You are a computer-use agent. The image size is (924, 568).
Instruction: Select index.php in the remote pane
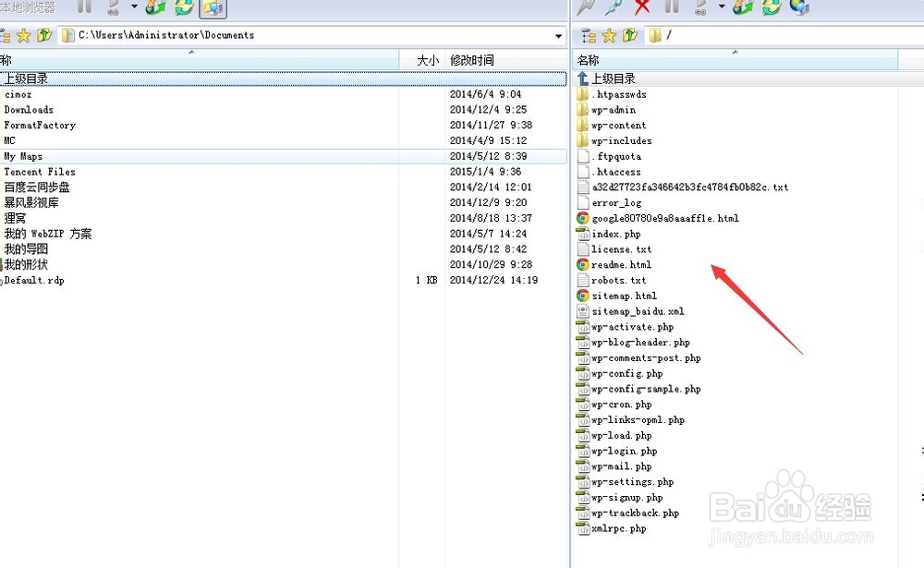click(609, 234)
